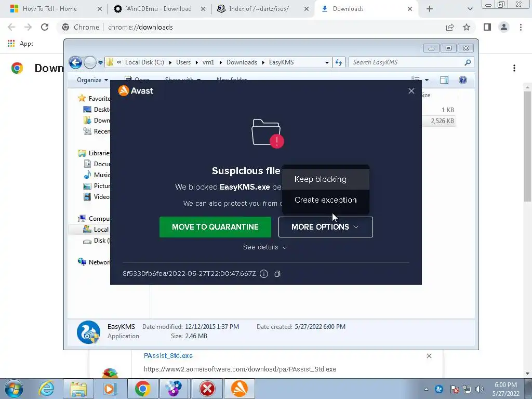Click Local Disk (C:) in Explorer breadcrumb

[x=144, y=62]
